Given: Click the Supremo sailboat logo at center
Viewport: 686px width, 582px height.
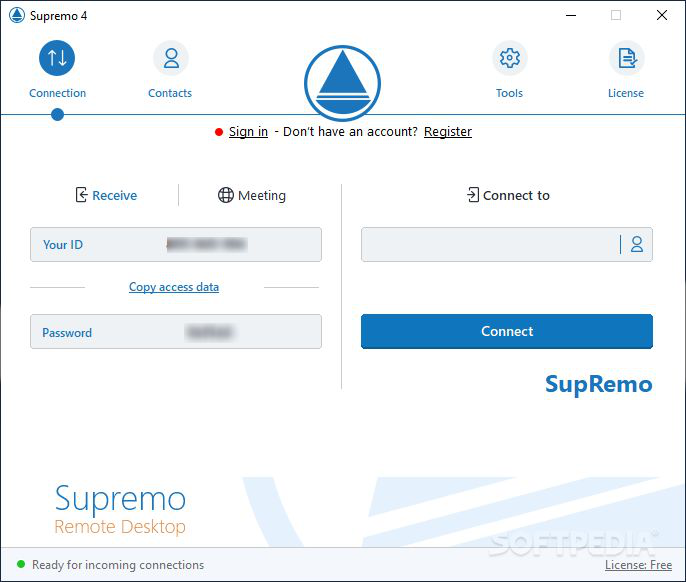Looking at the screenshot, I should 343,83.
